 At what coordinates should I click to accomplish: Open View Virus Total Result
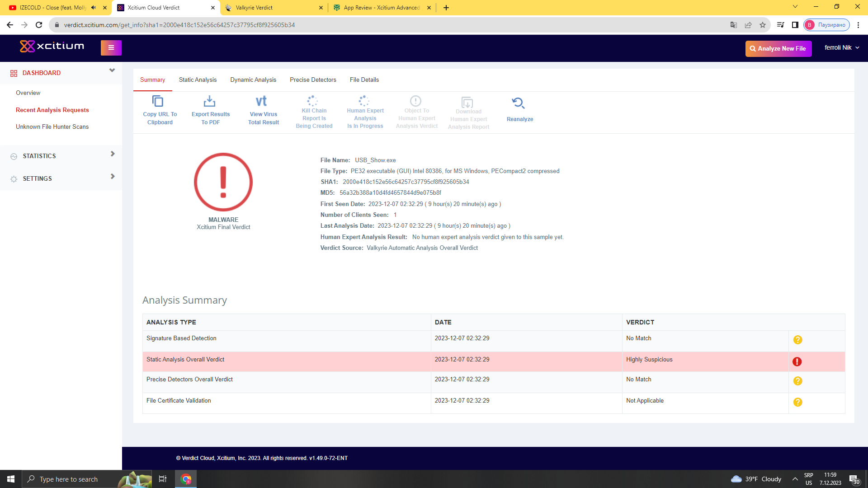(261, 101)
